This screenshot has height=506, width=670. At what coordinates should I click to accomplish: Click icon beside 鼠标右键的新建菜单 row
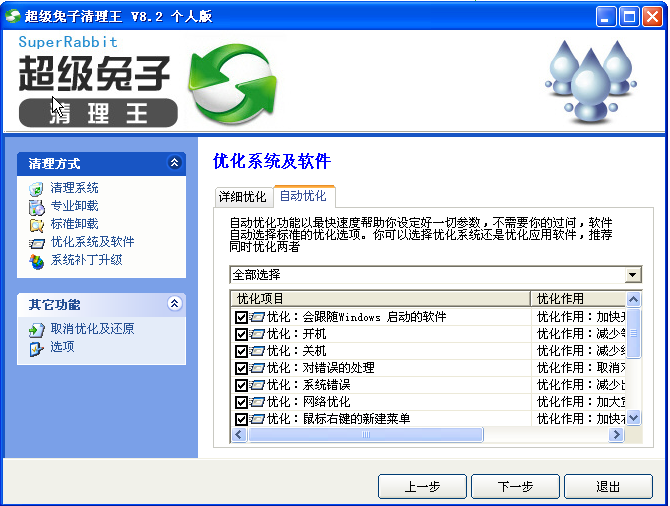click(x=257, y=419)
